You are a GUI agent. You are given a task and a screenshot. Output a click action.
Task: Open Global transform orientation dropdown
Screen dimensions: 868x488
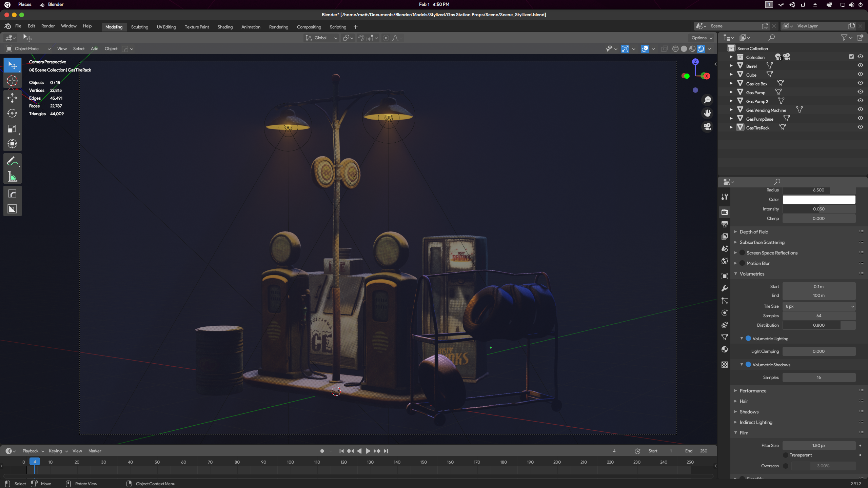(x=321, y=38)
